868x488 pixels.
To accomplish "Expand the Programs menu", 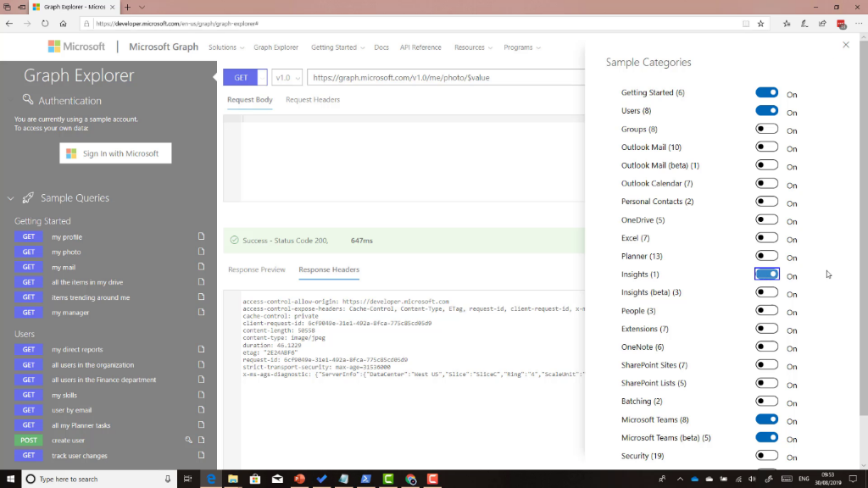I will (x=522, y=47).
